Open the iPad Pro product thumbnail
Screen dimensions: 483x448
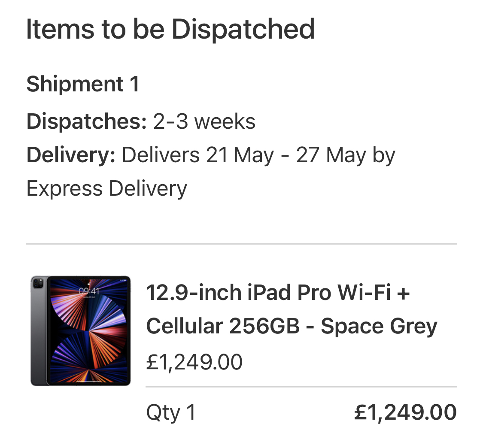[x=81, y=331]
